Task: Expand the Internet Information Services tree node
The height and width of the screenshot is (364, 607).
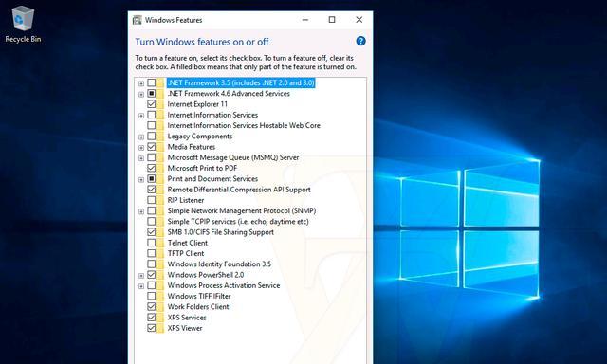Action: tap(141, 116)
